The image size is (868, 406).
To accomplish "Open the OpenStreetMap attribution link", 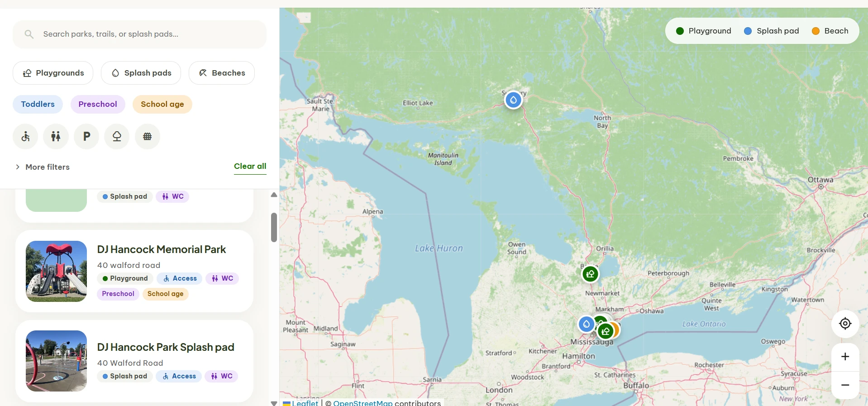I will pyautogui.click(x=363, y=403).
